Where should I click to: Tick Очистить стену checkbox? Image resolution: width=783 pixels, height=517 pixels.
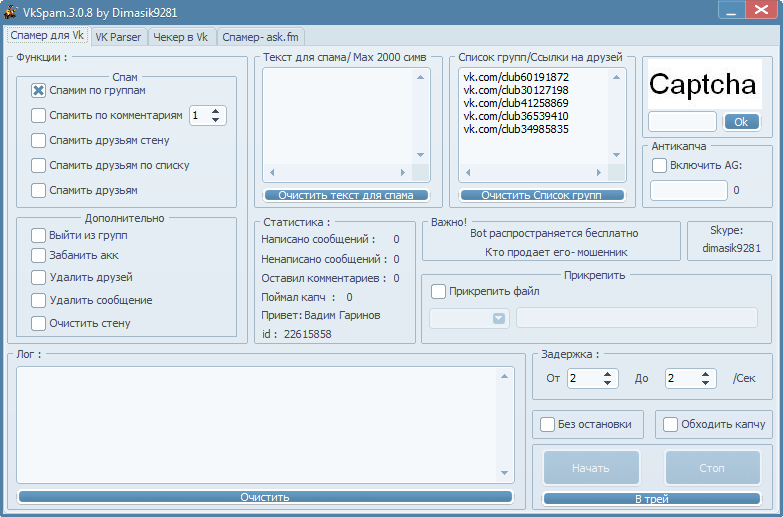coord(38,323)
